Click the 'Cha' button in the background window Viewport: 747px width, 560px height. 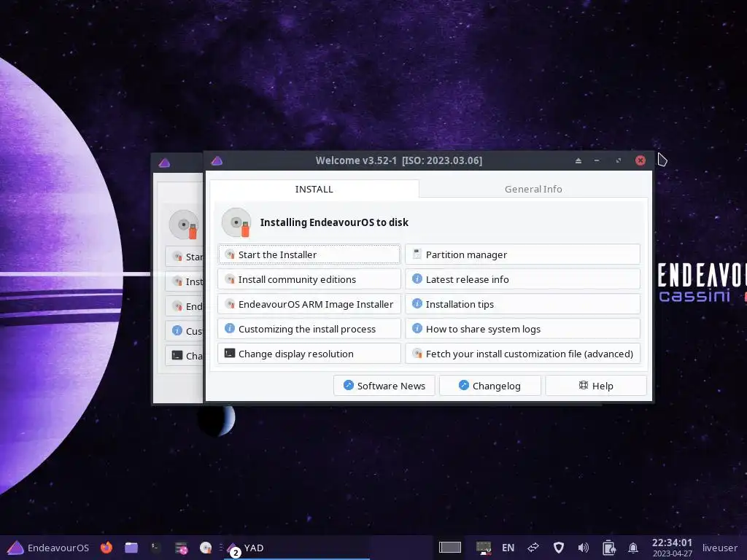pos(185,356)
